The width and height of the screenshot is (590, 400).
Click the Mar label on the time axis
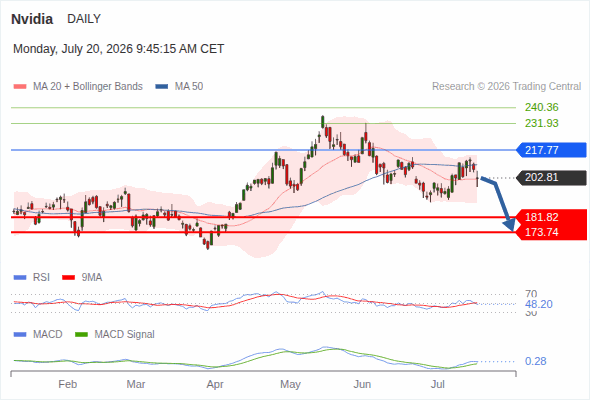(136, 384)
